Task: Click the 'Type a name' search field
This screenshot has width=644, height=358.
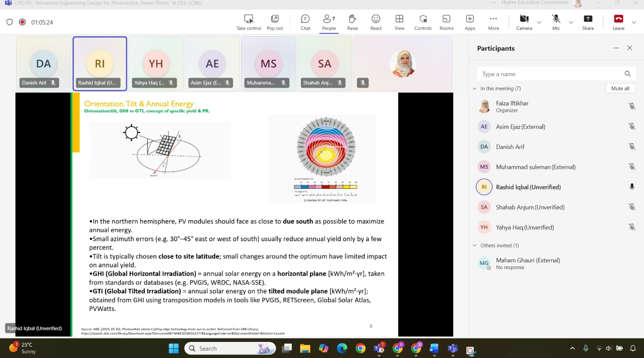Action: [549, 74]
